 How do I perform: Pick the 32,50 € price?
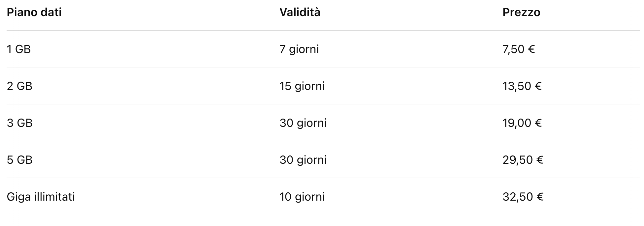(x=523, y=197)
